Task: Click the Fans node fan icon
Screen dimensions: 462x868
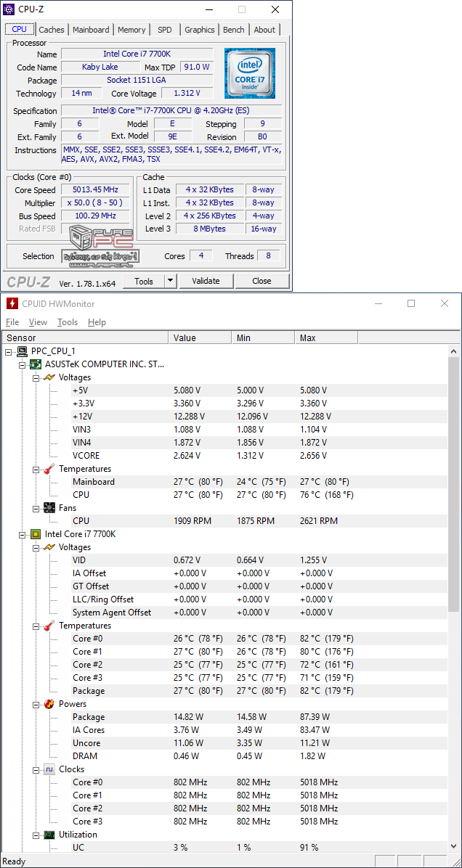Action: (49, 507)
